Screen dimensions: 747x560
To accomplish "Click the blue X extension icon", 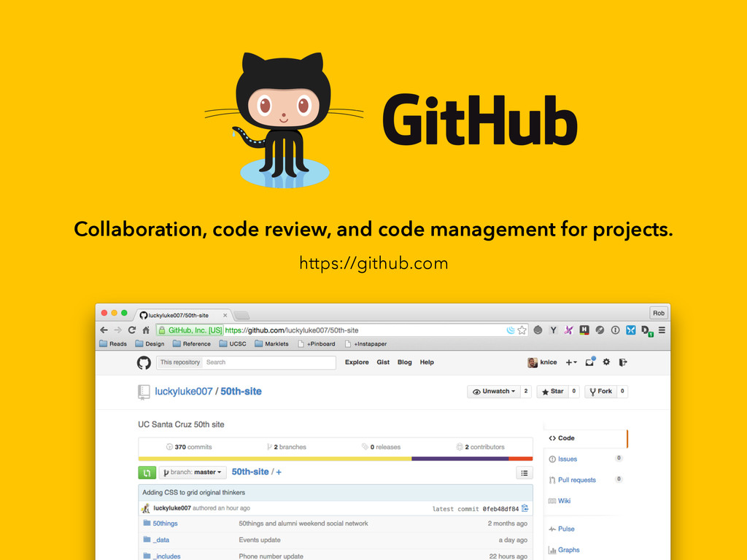I will tap(631, 330).
